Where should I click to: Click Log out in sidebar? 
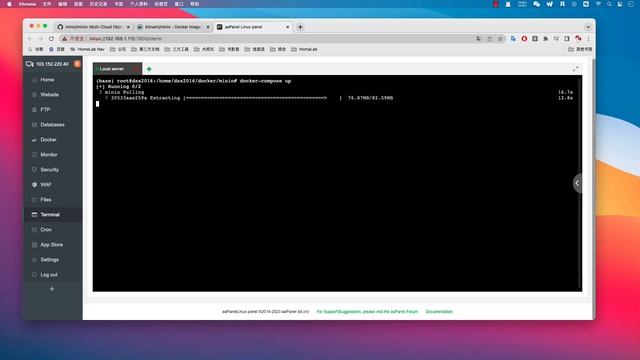click(x=52, y=275)
